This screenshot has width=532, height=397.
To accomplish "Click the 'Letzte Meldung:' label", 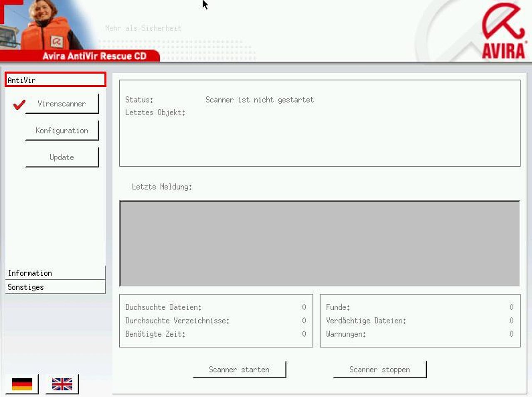I will [x=162, y=187].
